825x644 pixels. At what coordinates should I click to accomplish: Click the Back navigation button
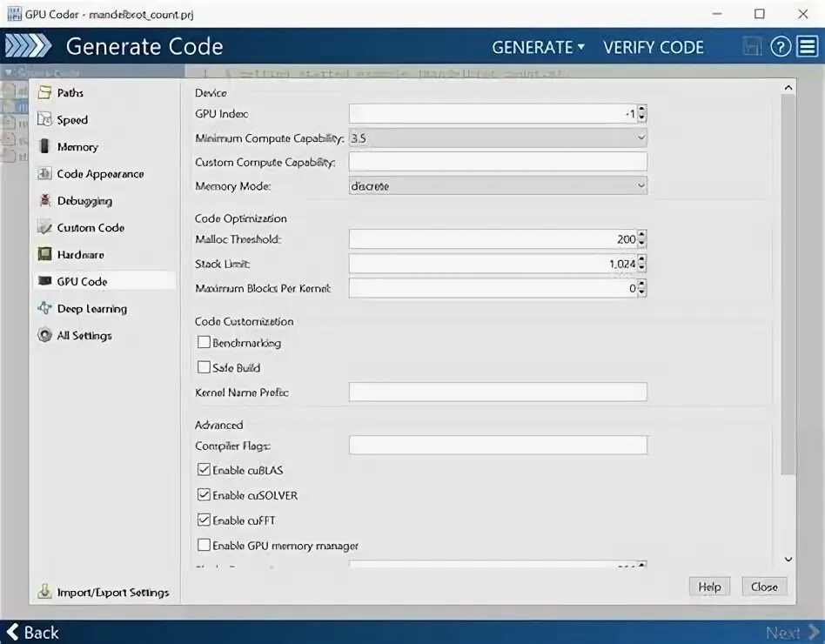tap(32, 632)
